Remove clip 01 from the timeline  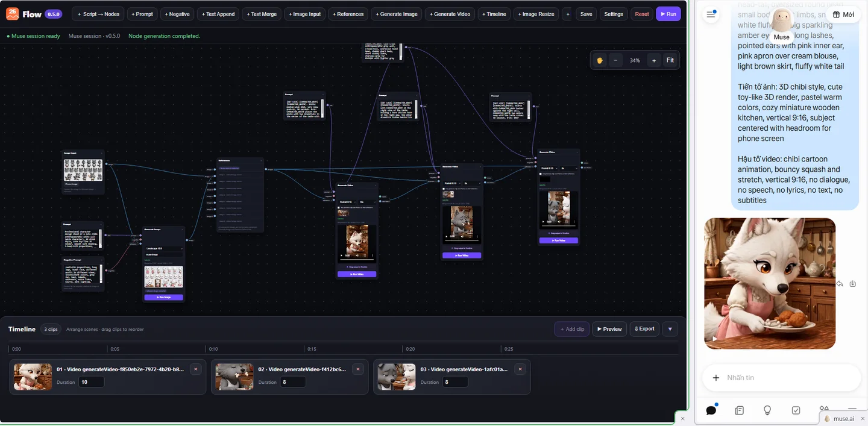pyautogui.click(x=195, y=369)
